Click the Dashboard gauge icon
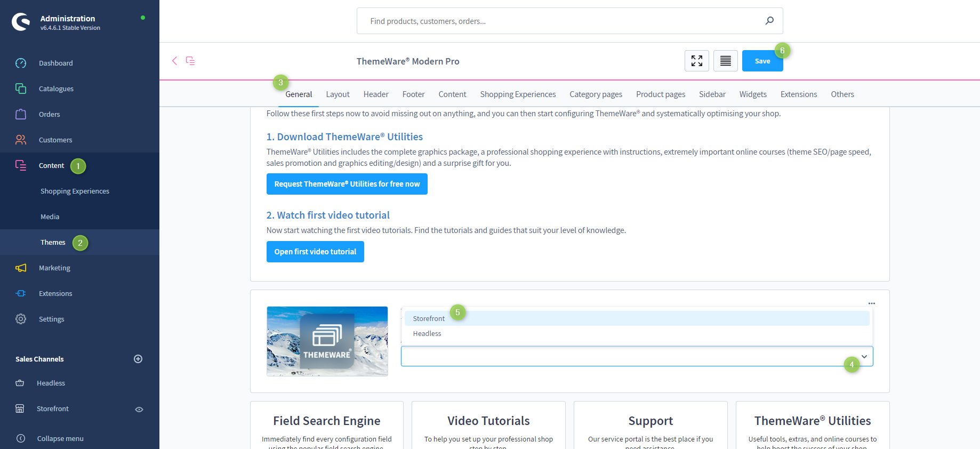The image size is (980, 449). point(21,63)
